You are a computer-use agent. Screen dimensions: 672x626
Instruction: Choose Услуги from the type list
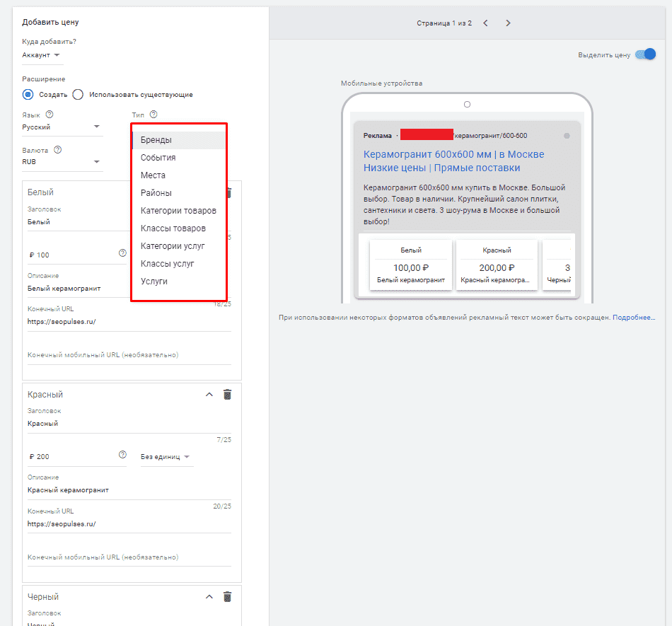(x=179, y=282)
